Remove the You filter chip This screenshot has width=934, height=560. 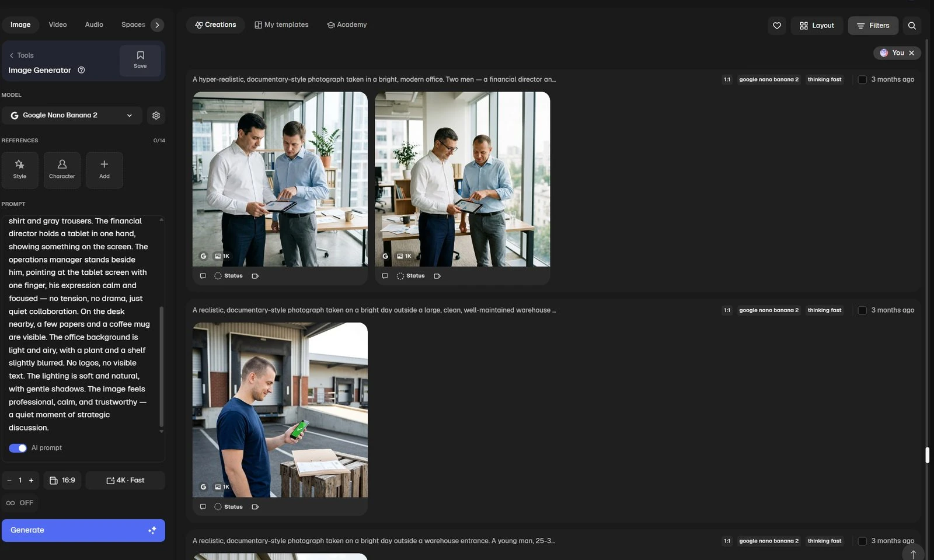click(911, 53)
